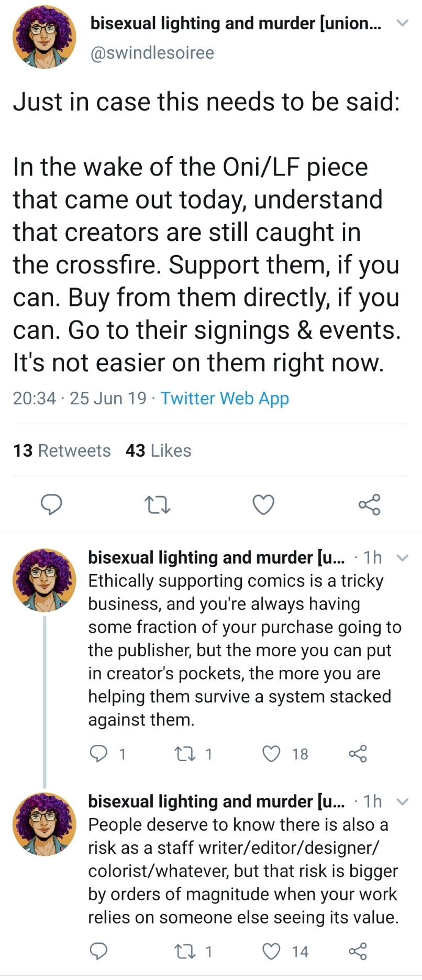Open the author's profile avatar at top
This screenshot has width=422, height=980.
click(x=45, y=38)
